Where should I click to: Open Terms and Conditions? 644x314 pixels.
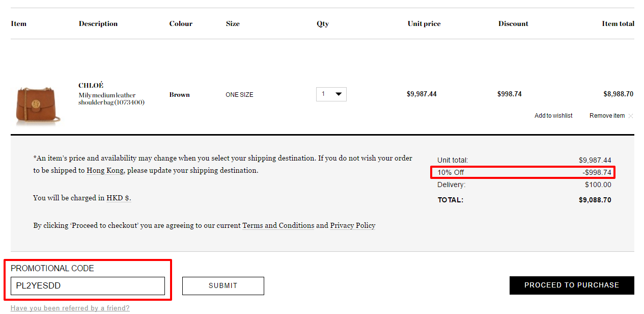(278, 225)
